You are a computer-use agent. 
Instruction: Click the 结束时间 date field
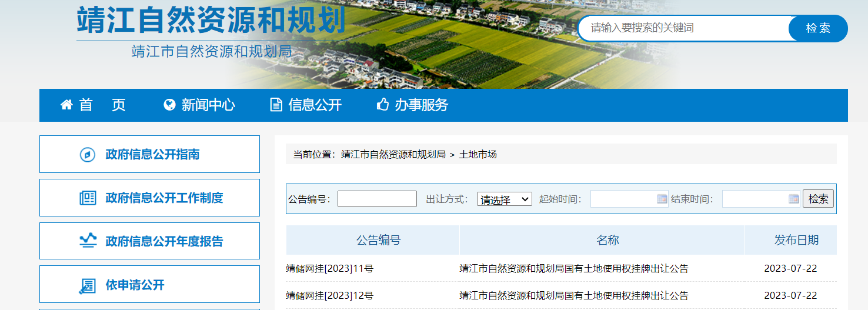[x=761, y=199]
